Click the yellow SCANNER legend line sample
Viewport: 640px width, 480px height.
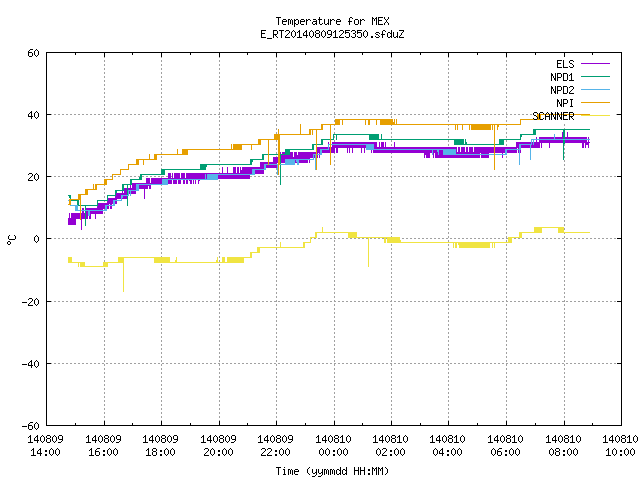click(595, 116)
